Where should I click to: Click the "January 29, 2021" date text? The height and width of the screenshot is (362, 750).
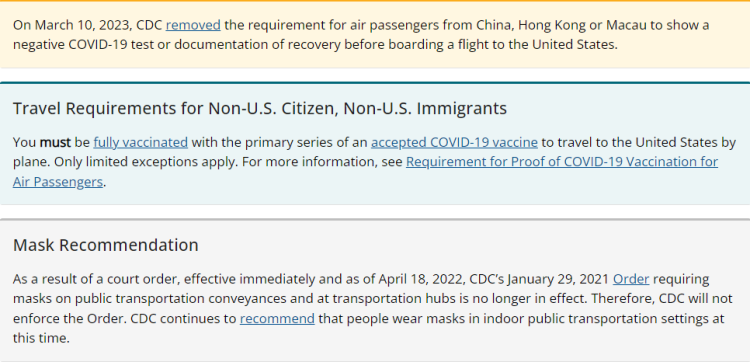coord(558,279)
